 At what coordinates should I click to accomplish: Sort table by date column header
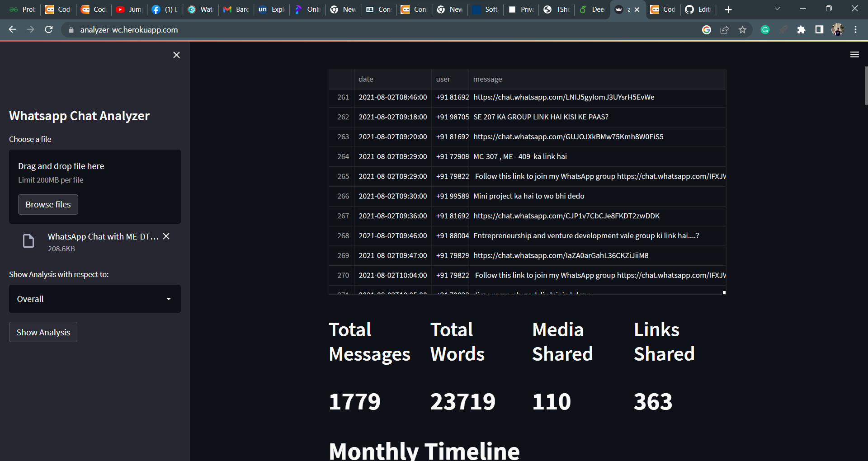pos(392,79)
